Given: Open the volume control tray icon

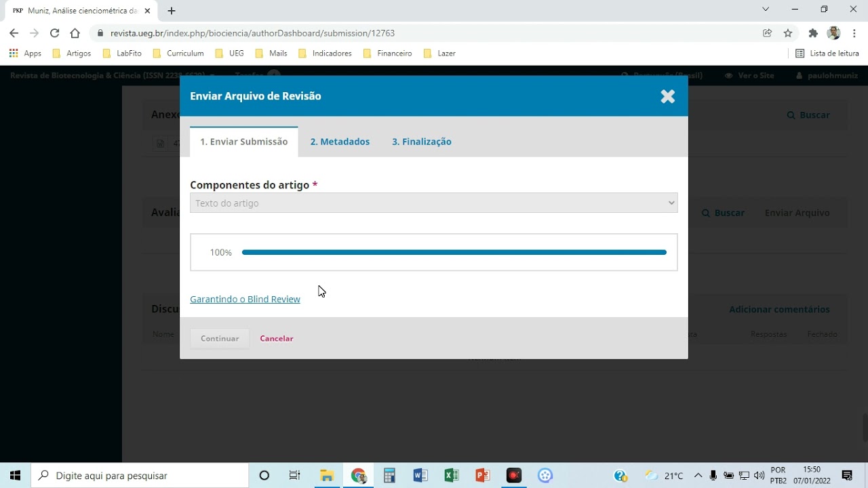Looking at the screenshot, I should tap(759, 476).
